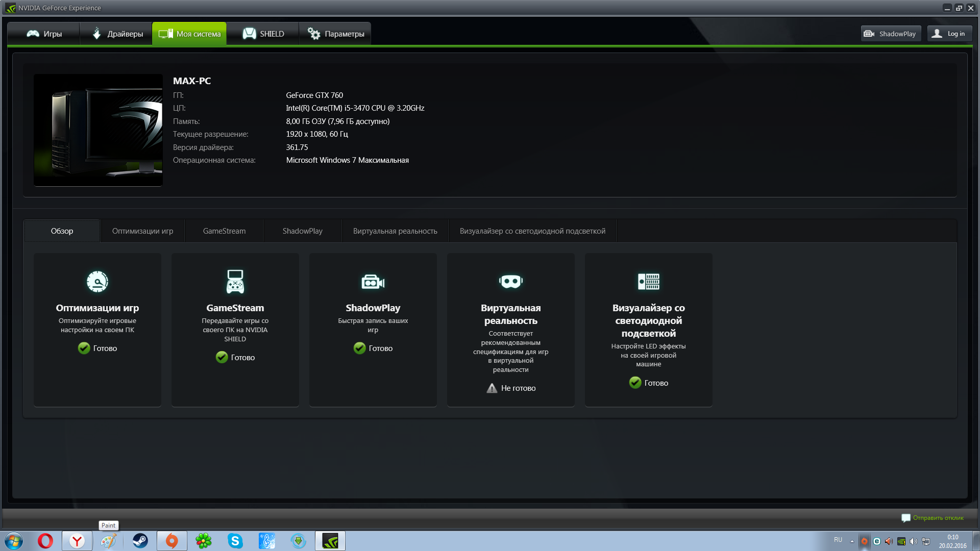Open the GameStream sub-tab
The height and width of the screenshot is (551, 980).
(x=224, y=231)
